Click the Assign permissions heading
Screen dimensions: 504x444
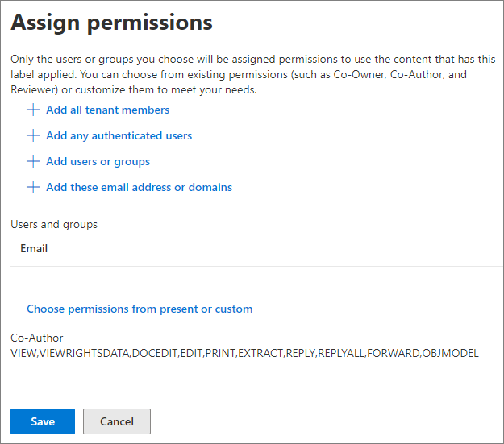pos(112,23)
